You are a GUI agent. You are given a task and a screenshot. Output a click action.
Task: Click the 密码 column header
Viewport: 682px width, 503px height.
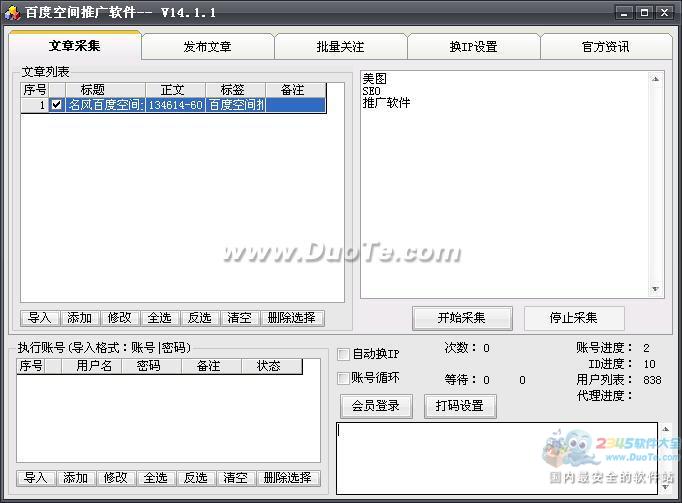(x=151, y=366)
